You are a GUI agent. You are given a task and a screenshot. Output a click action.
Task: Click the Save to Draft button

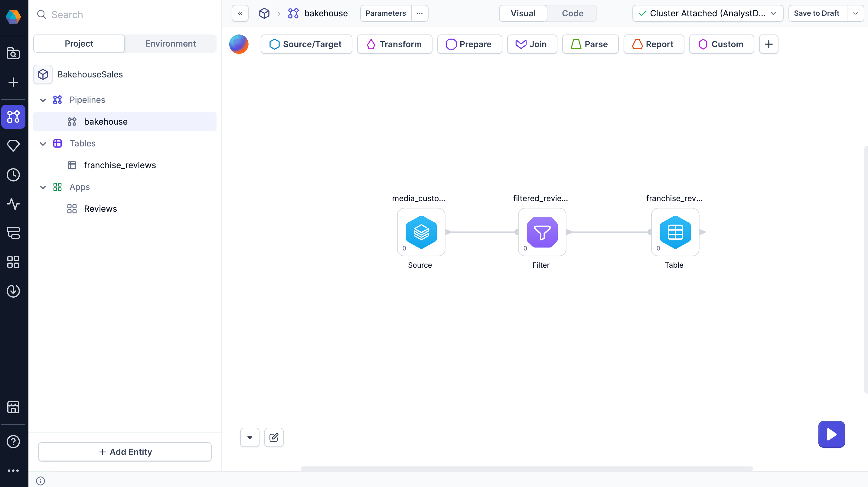(817, 13)
